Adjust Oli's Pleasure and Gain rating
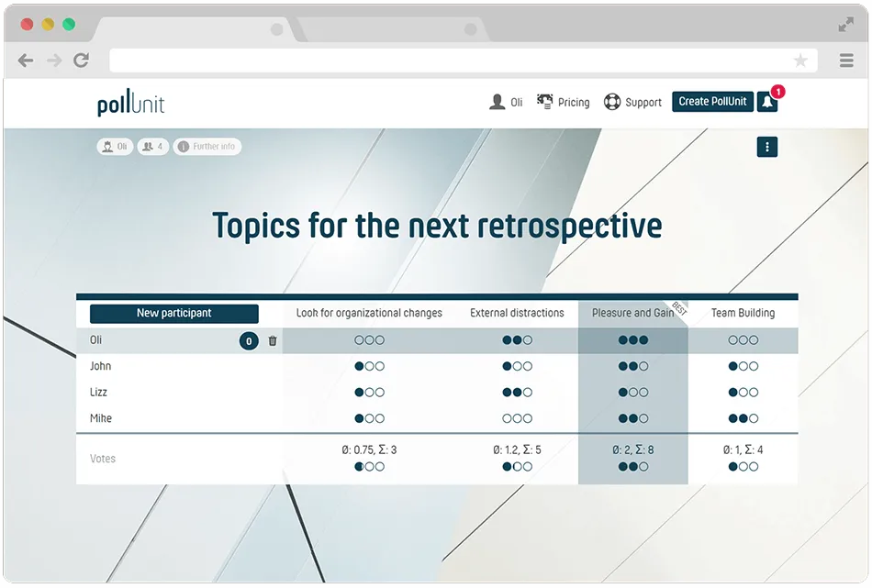This screenshot has width=872, height=588. 632,340
